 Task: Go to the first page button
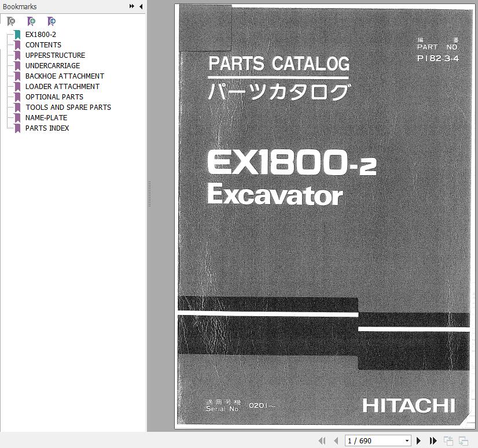[322, 440]
